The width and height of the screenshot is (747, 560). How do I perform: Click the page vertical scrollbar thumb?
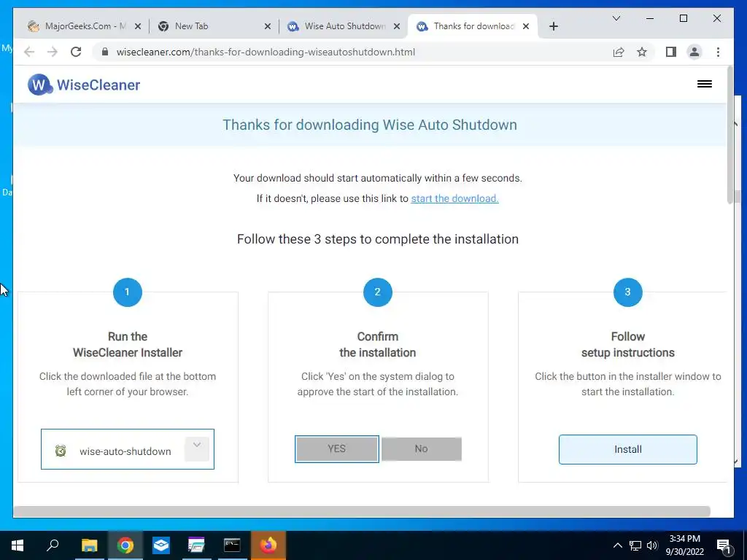[x=729, y=135]
